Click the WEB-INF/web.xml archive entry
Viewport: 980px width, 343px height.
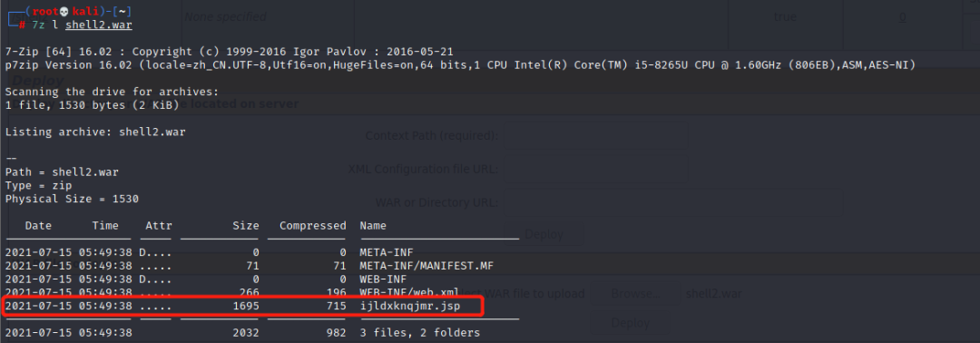pyautogui.click(x=413, y=293)
